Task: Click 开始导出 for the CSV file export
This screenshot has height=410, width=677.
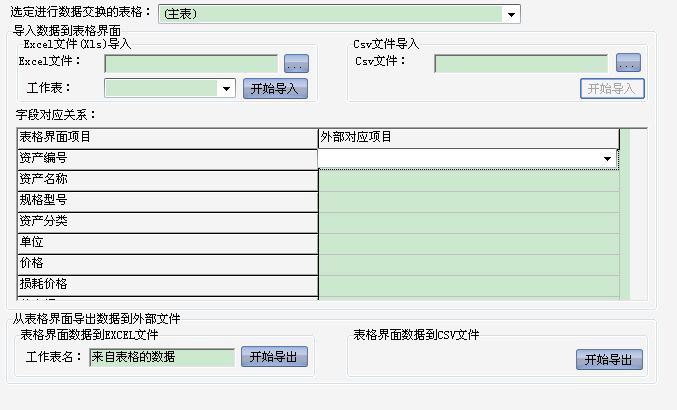Action: click(609, 360)
